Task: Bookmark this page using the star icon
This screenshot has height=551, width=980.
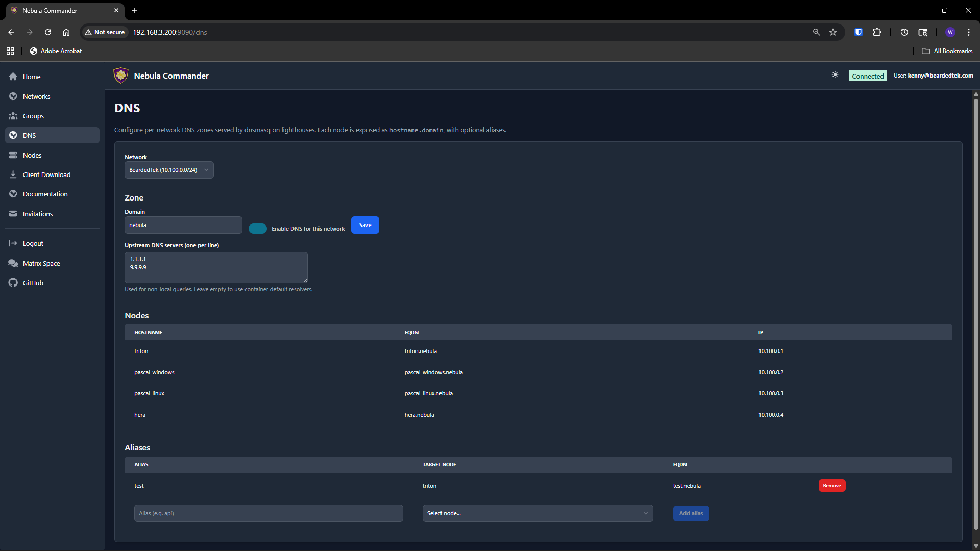Action: tap(833, 32)
